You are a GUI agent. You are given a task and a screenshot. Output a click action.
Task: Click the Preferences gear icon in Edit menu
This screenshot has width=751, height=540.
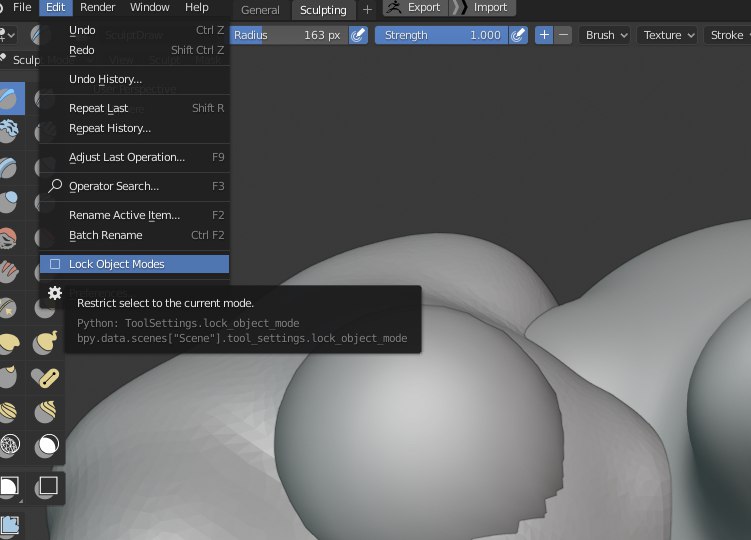[55, 293]
